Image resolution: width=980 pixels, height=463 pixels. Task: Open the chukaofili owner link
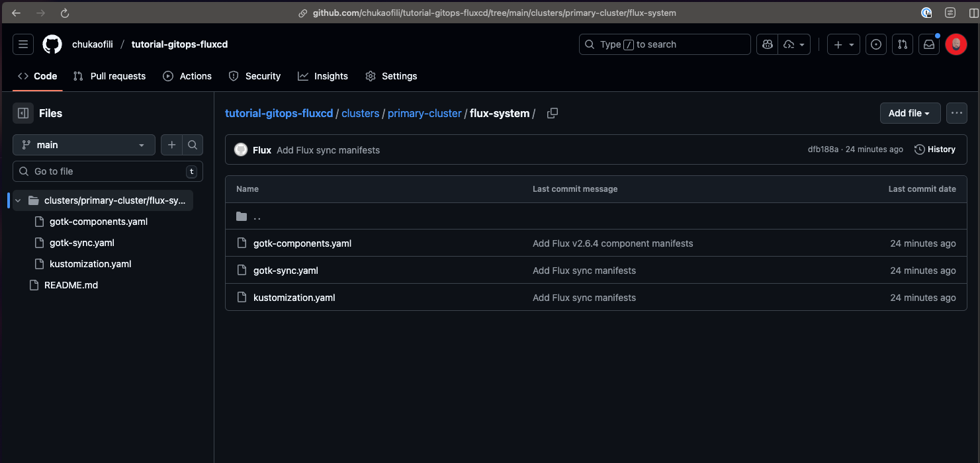[93, 44]
